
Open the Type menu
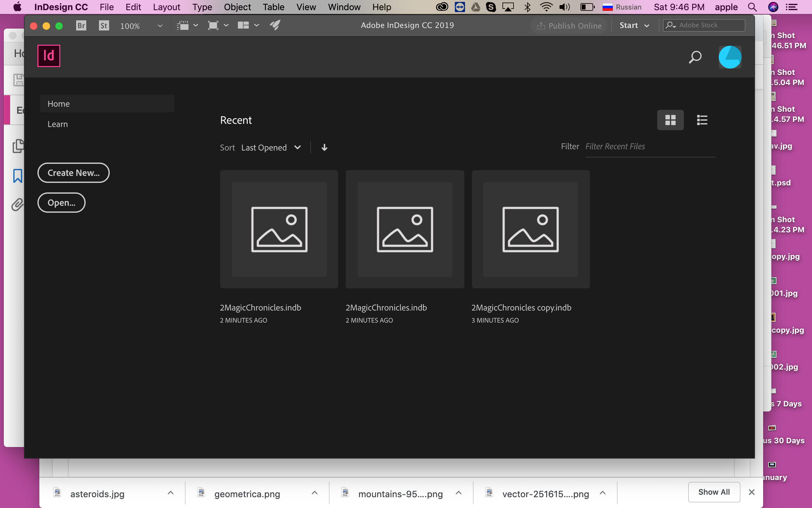[x=202, y=7]
